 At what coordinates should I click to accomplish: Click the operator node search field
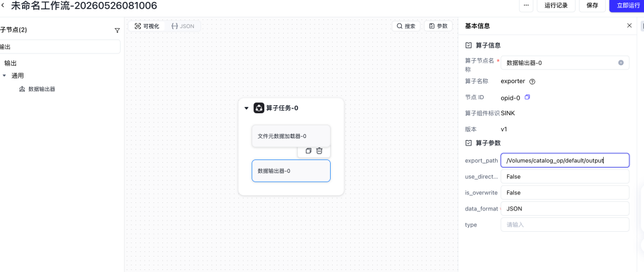[60, 47]
